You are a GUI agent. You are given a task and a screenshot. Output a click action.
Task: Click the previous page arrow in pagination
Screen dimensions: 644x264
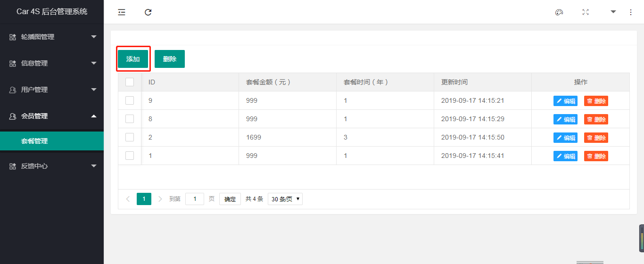[128, 199]
